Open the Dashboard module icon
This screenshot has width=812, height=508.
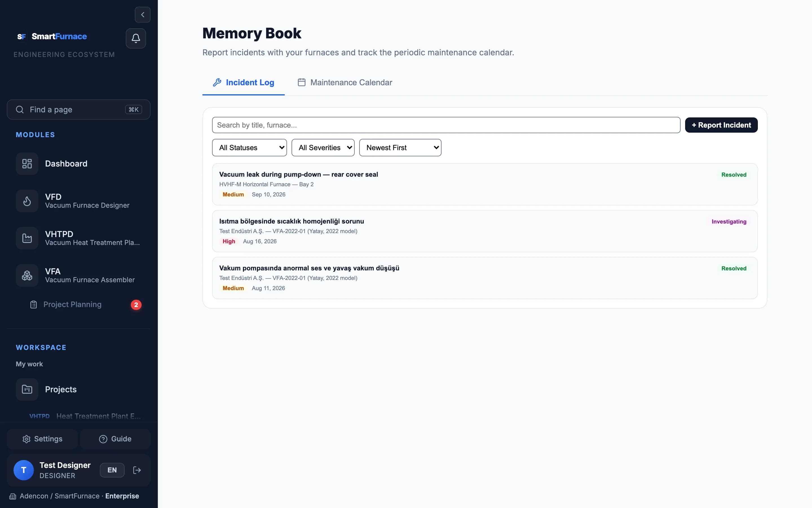(27, 164)
